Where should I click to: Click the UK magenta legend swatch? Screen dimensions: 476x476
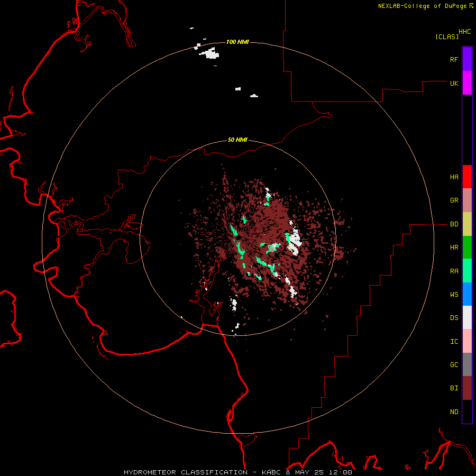(x=467, y=83)
